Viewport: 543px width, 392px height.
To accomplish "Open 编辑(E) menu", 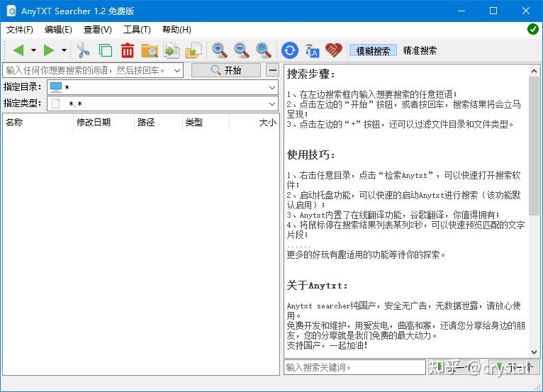I will tap(58, 30).
